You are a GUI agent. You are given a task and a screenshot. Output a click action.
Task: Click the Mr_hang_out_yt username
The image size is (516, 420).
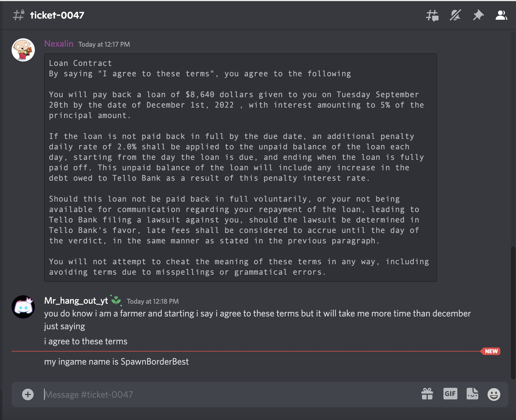click(x=76, y=301)
